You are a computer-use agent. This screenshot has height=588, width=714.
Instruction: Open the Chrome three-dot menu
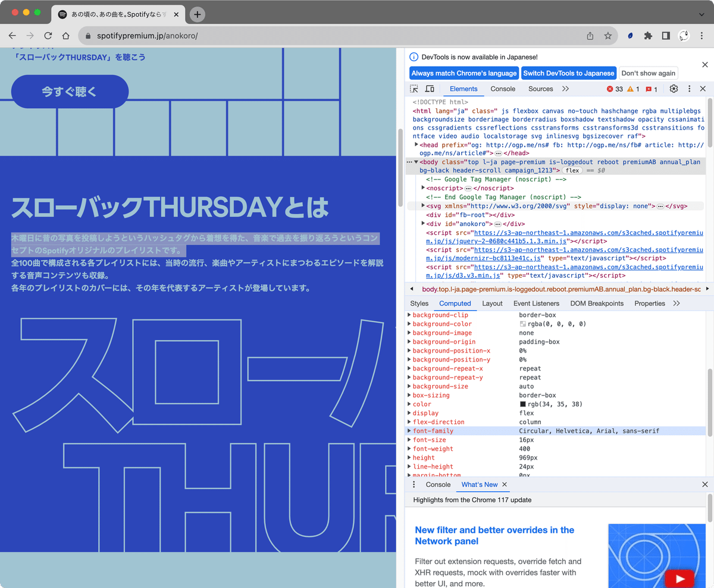pos(702,36)
